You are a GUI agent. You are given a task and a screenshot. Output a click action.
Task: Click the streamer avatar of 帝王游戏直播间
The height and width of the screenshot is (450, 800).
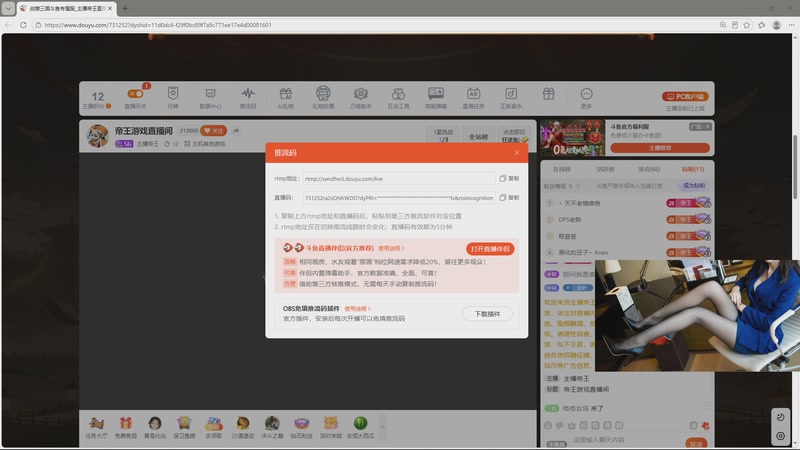coord(97,136)
